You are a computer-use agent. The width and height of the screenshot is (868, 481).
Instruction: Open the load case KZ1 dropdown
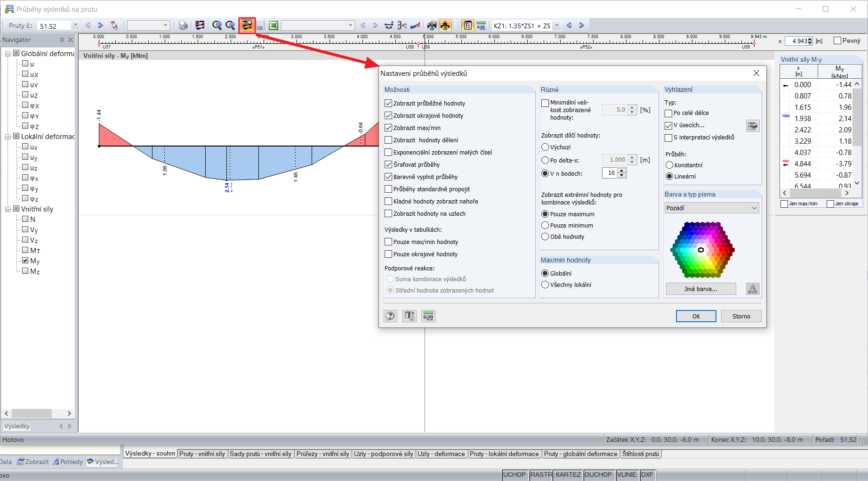click(556, 25)
